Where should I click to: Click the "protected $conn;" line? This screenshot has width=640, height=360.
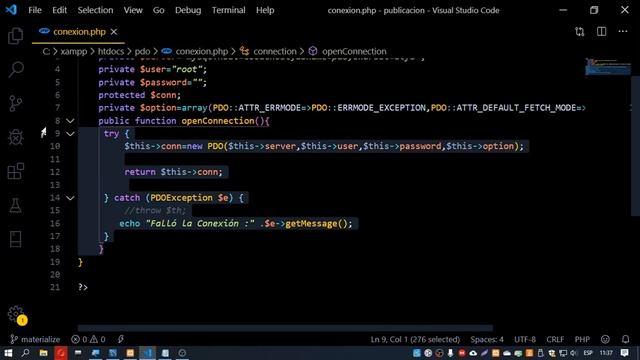(139, 95)
